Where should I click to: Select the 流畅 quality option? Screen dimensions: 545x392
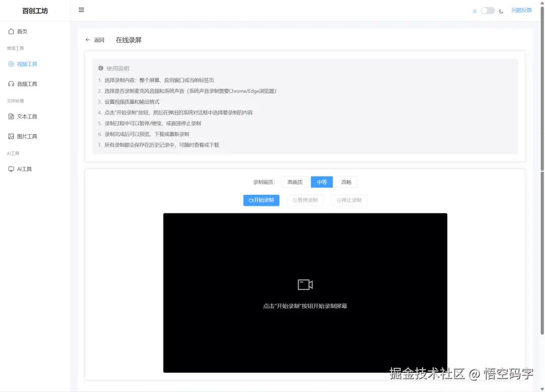tap(346, 182)
